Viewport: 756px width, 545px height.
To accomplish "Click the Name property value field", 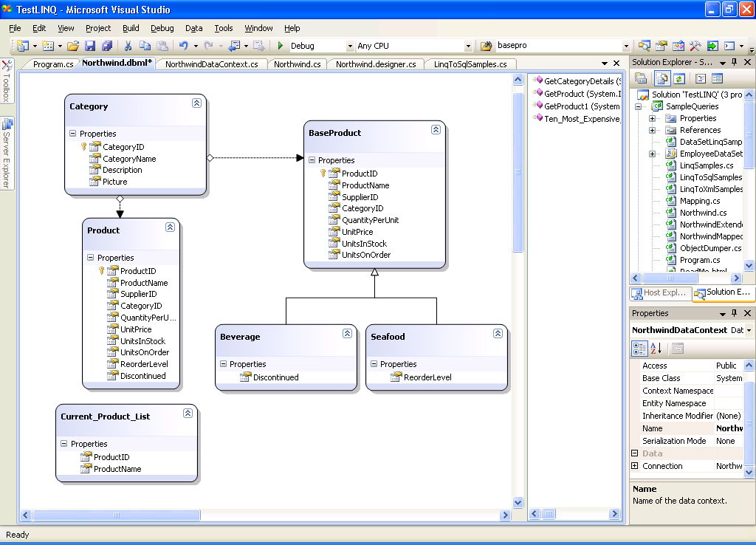I will click(x=729, y=428).
